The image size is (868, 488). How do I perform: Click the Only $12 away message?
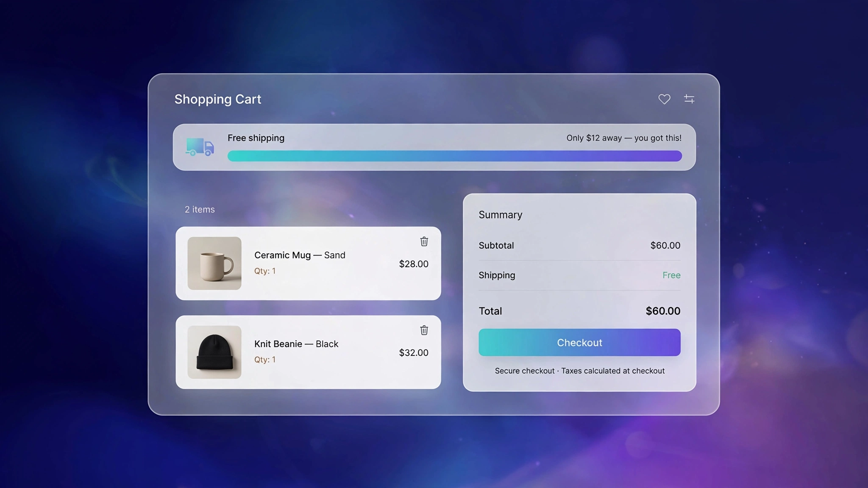click(x=624, y=138)
